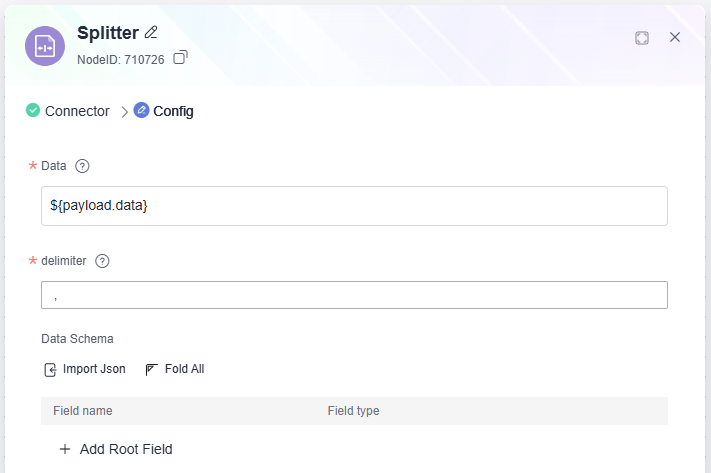Click Fold All text button

point(185,369)
